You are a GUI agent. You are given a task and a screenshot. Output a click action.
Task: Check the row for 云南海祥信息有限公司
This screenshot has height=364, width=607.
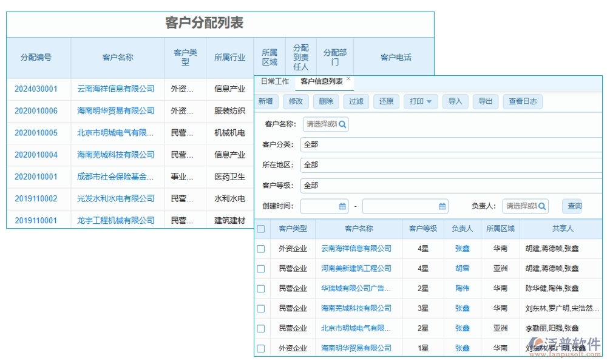point(260,248)
